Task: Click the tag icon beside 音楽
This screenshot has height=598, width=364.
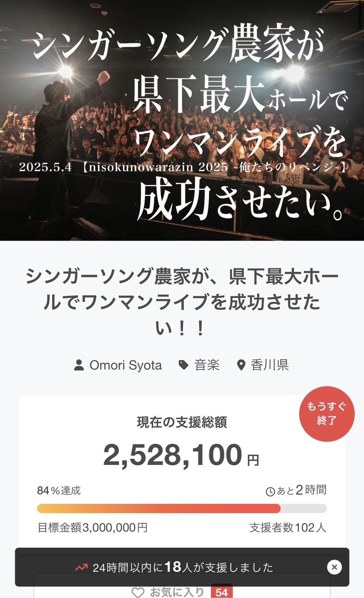Action: (183, 365)
